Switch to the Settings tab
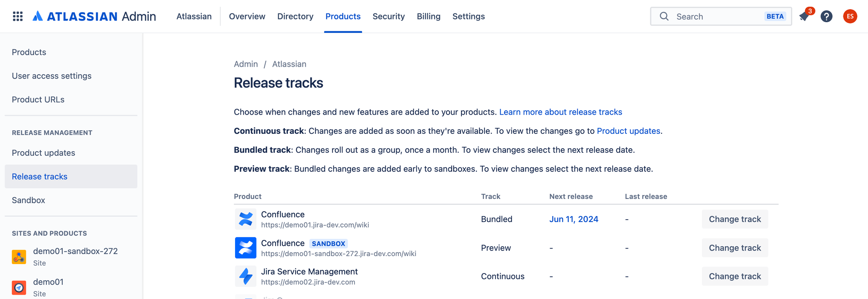This screenshot has width=868, height=299. (469, 16)
